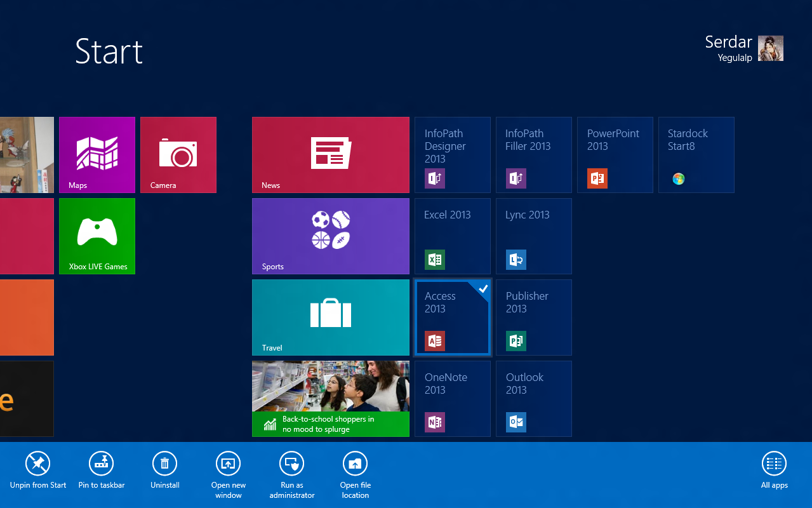Screen dimensions: 812x508
Task: Launch Excel 2013 tile
Action: [x=453, y=236]
